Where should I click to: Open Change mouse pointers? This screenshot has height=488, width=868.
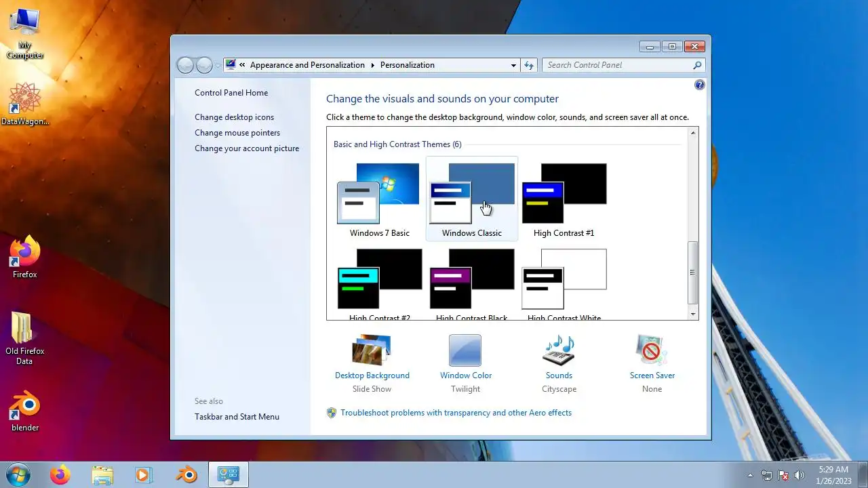(x=237, y=133)
